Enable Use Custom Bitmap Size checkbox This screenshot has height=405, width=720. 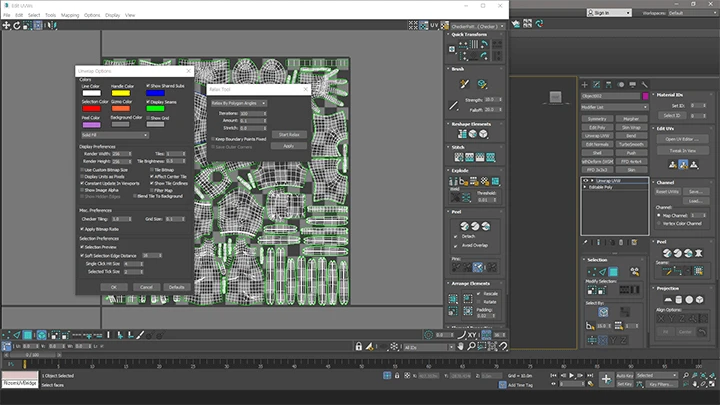pyautogui.click(x=82, y=170)
